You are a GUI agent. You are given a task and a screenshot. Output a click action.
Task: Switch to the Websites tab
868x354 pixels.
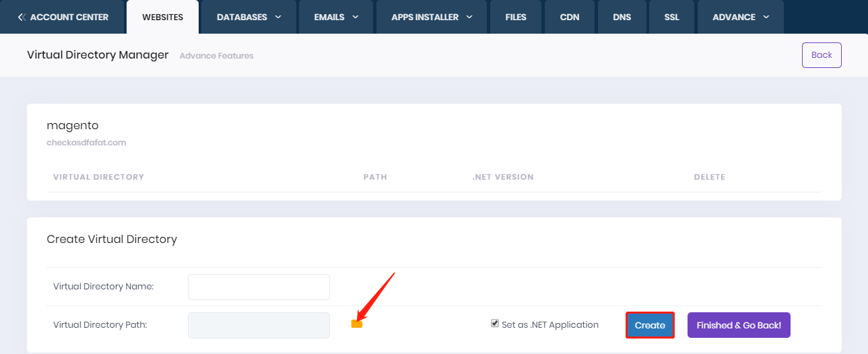pyautogui.click(x=162, y=17)
